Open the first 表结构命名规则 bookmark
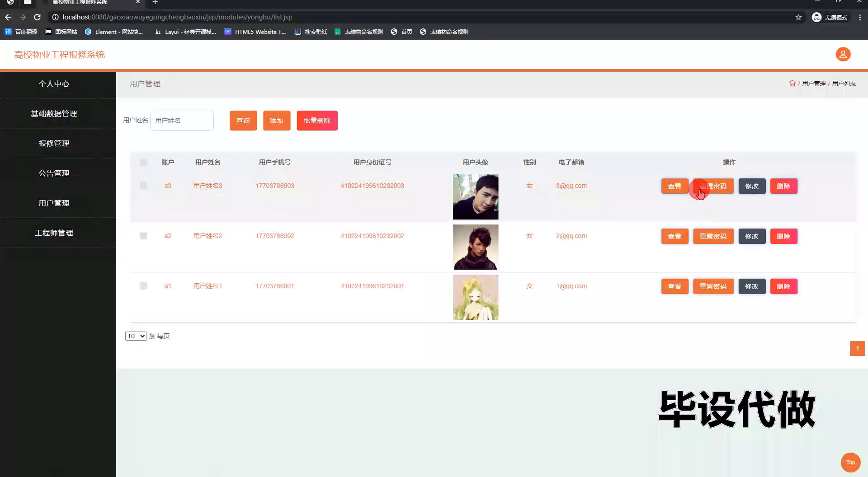This screenshot has height=477, width=868. 359,32
